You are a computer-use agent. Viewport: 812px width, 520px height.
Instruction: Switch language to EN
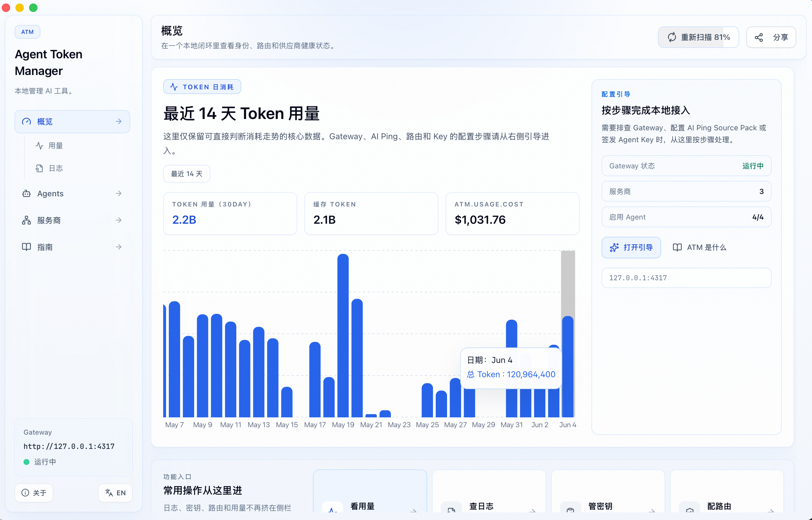click(x=115, y=493)
